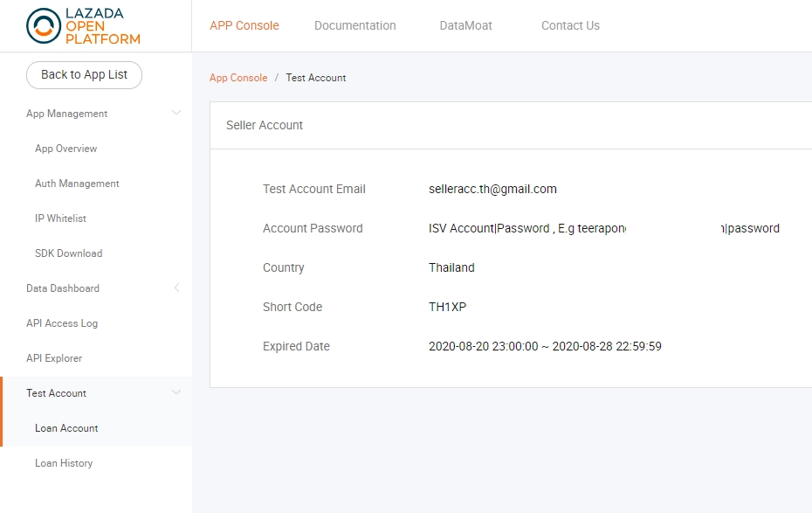Open Auth Management page
This screenshot has width=812, height=513.
tap(77, 184)
